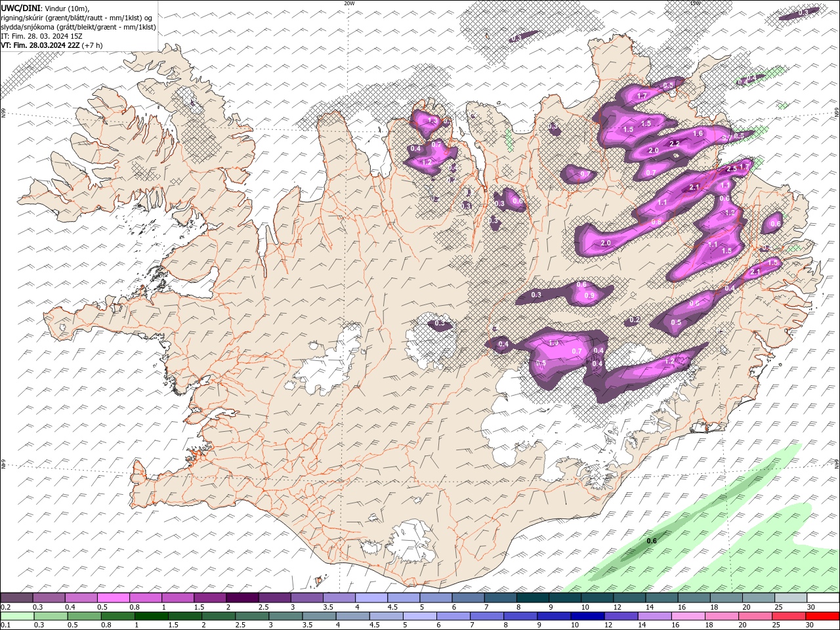Image resolution: width=840 pixels, height=630 pixels.
Task: Click the 'slydda/snjókoma' legend description line
Action: 77,27
